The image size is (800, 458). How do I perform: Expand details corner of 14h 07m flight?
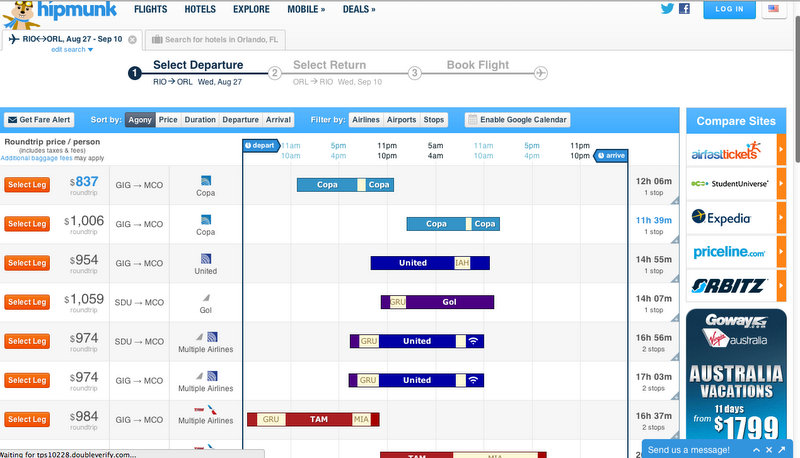point(674,318)
